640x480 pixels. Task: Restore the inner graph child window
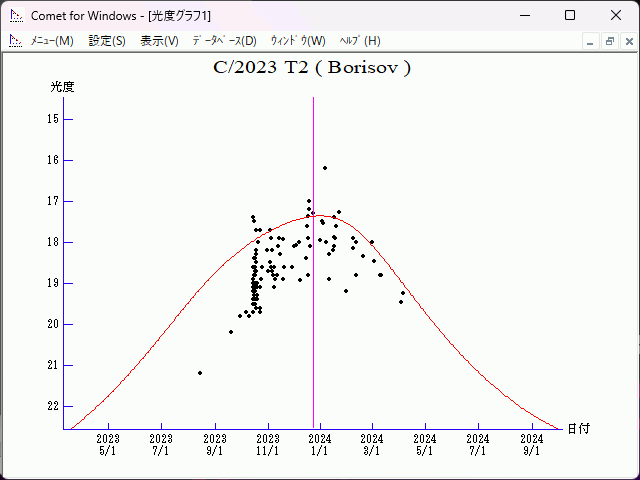point(610,42)
